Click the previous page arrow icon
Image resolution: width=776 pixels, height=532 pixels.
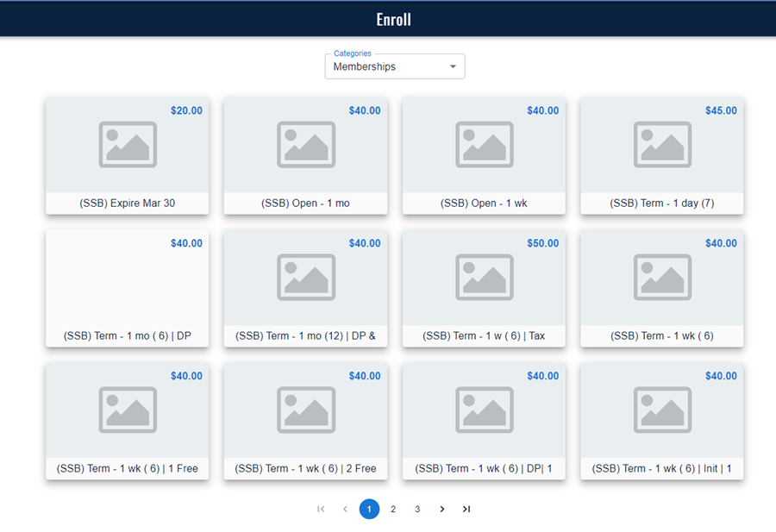tap(345, 509)
